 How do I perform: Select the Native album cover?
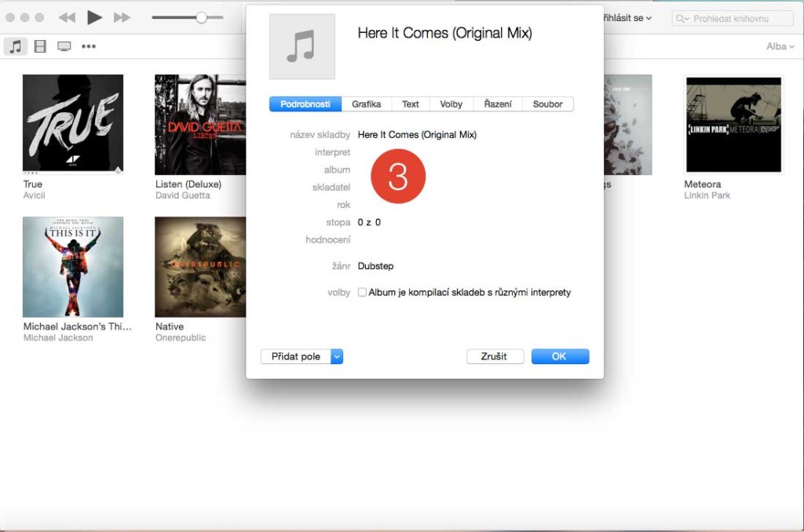[x=200, y=267]
